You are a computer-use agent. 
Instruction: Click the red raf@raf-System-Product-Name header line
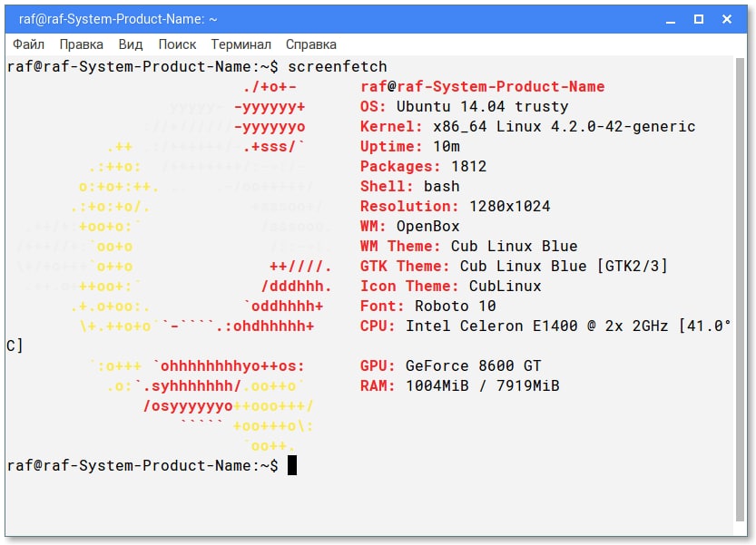pyautogui.click(x=482, y=87)
